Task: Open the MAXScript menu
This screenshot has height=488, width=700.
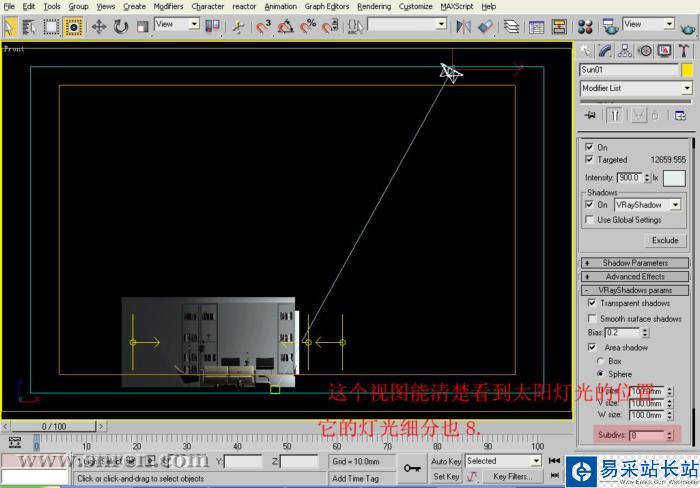Action: pos(457,6)
